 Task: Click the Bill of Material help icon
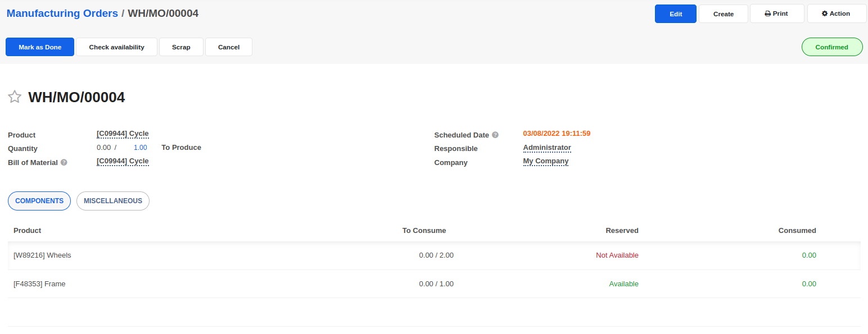tap(64, 162)
